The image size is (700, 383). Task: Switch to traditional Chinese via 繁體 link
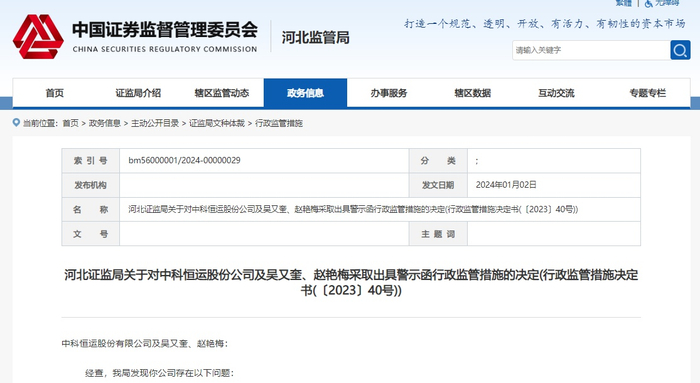pyautogui.click(x=624, y=3)
